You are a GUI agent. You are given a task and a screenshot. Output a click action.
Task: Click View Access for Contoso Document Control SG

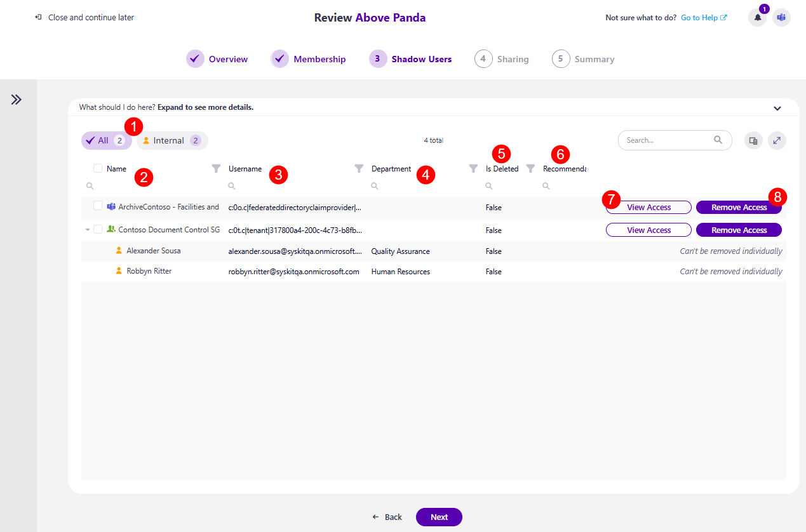[648, 229]
